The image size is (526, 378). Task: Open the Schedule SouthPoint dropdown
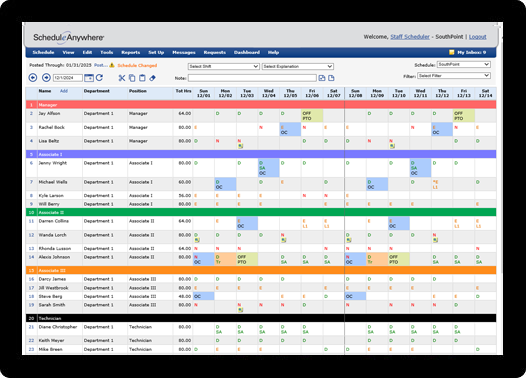[x=464, y=64]
